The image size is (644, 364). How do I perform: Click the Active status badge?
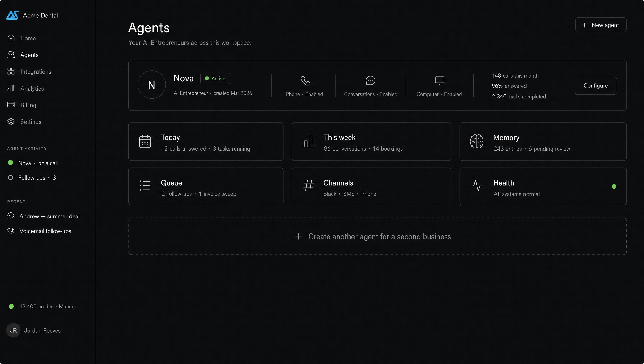click(x=215, y=79)
